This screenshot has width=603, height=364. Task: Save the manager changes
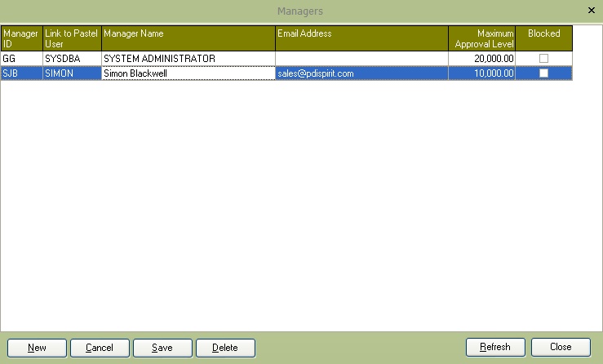tap(162, 348)
